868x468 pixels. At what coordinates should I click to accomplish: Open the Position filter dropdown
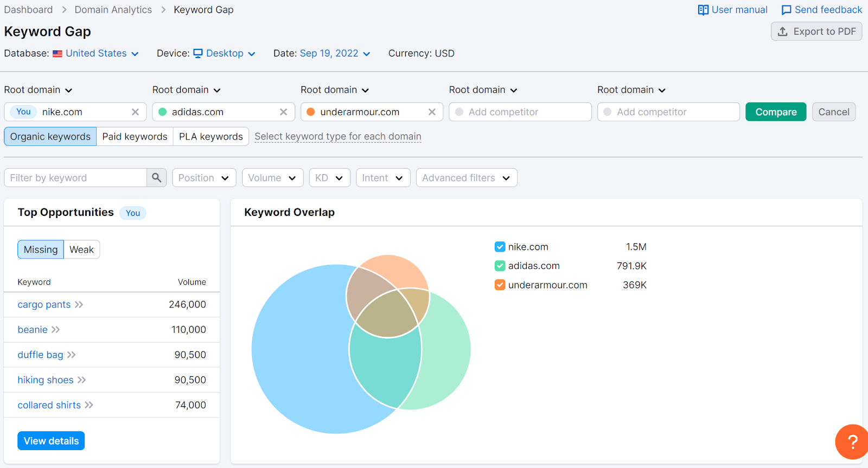[x=204, y=178]
